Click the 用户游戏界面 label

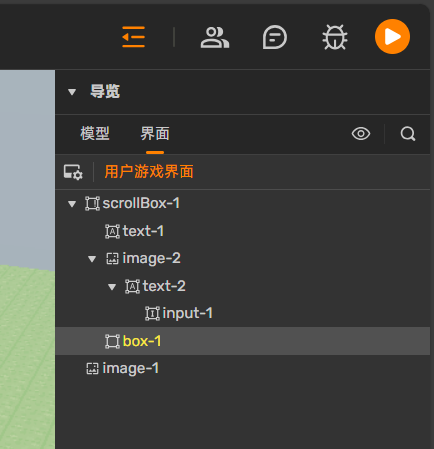coord(149,172)
